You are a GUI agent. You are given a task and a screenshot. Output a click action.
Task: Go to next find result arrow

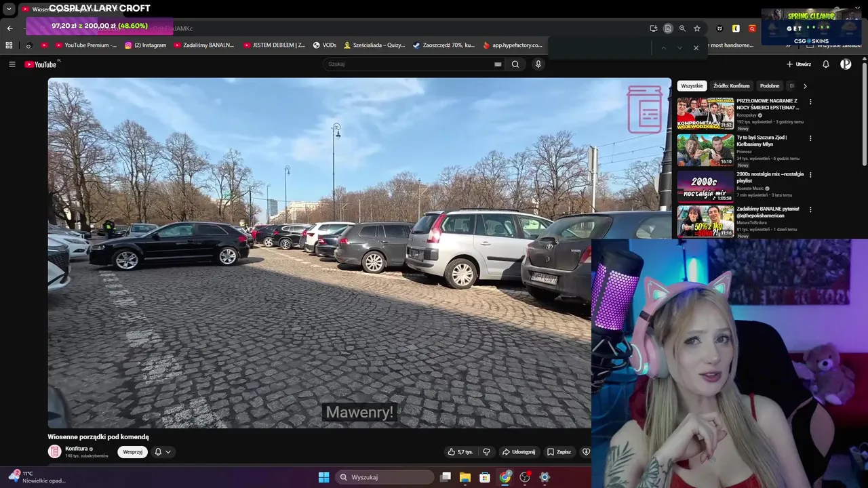pyautogui.click(x=679, y=47)
